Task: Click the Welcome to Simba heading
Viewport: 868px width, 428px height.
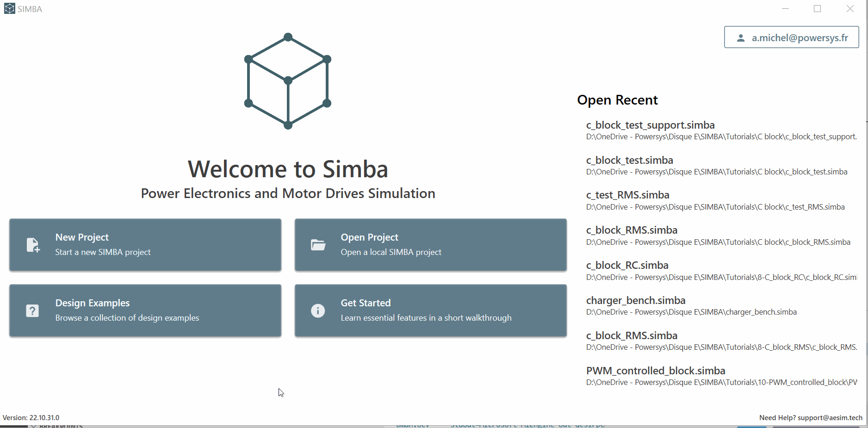Action: 288,169
